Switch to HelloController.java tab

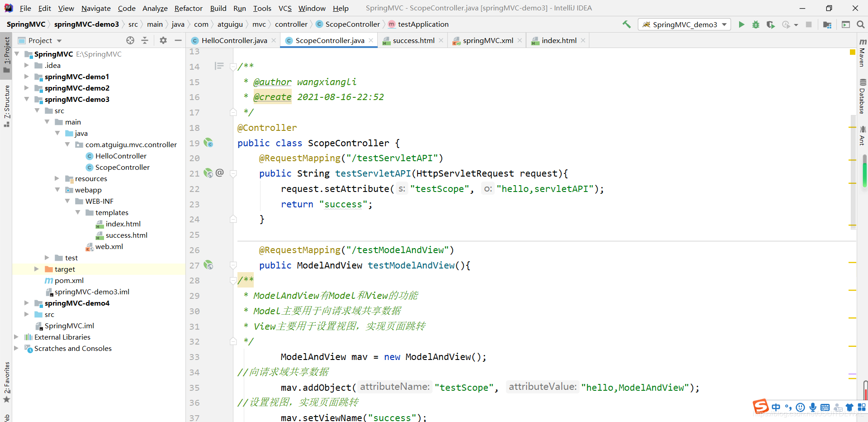point(234,41)
